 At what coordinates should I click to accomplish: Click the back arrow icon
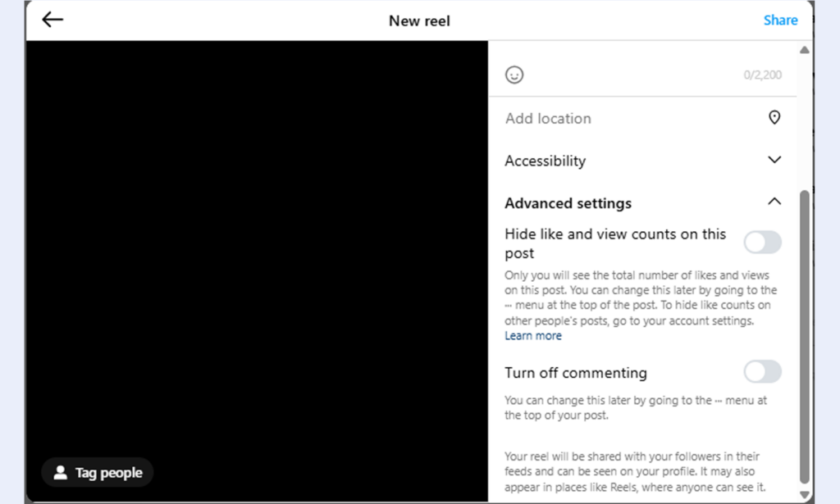tap(52, 20)
